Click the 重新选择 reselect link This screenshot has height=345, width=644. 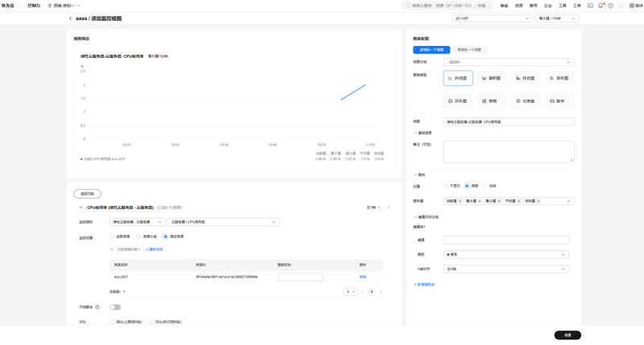point(154,249)
